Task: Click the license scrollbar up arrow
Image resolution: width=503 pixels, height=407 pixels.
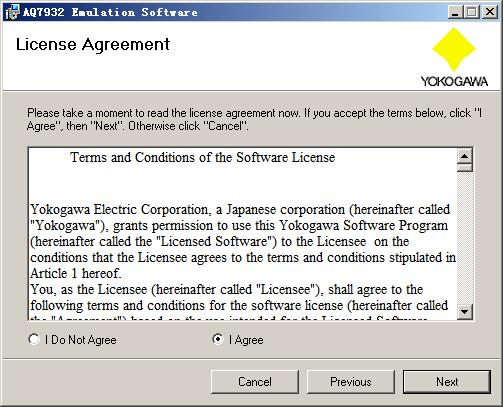Action: [x=465, y=156]
